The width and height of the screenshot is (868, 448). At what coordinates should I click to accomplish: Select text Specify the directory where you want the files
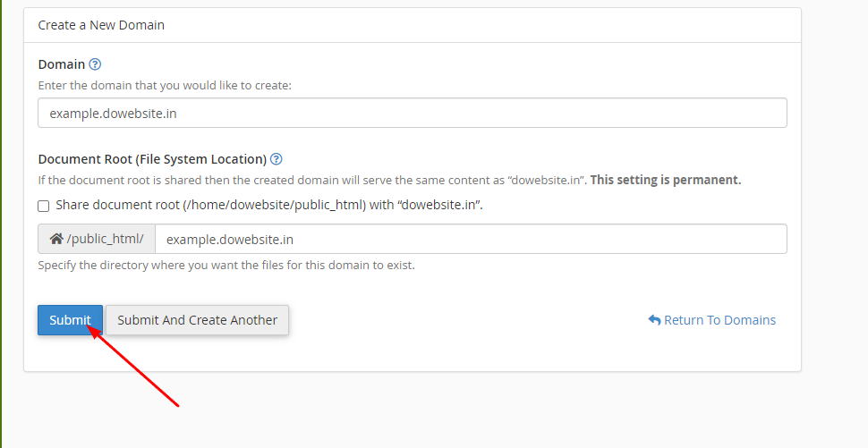(x=226, y=265)
